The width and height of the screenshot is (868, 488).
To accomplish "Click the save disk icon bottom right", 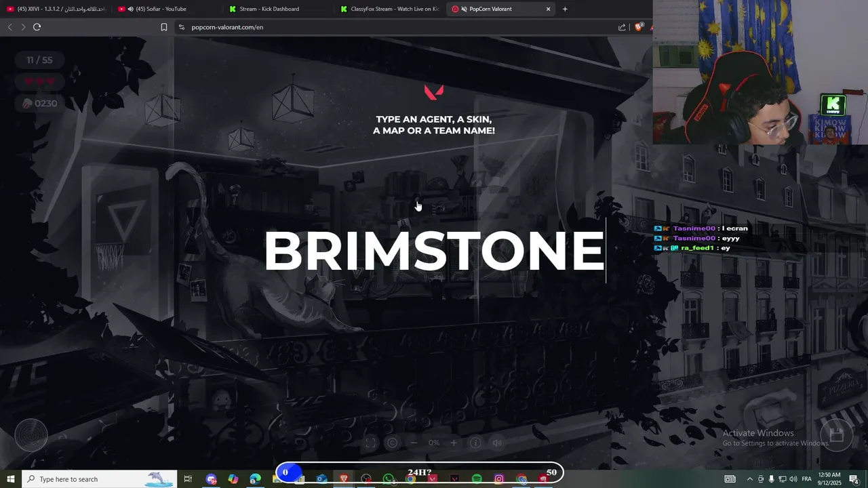I will (x=836, y=435).
